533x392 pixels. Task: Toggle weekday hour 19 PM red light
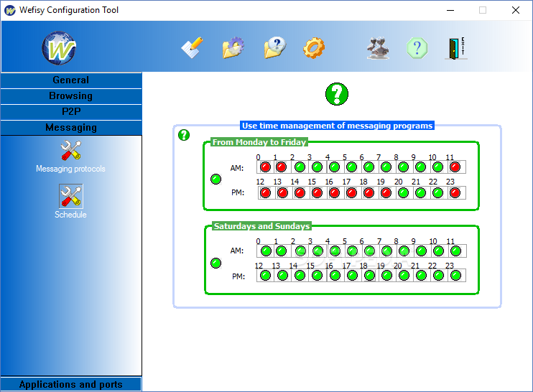[386, 193]
